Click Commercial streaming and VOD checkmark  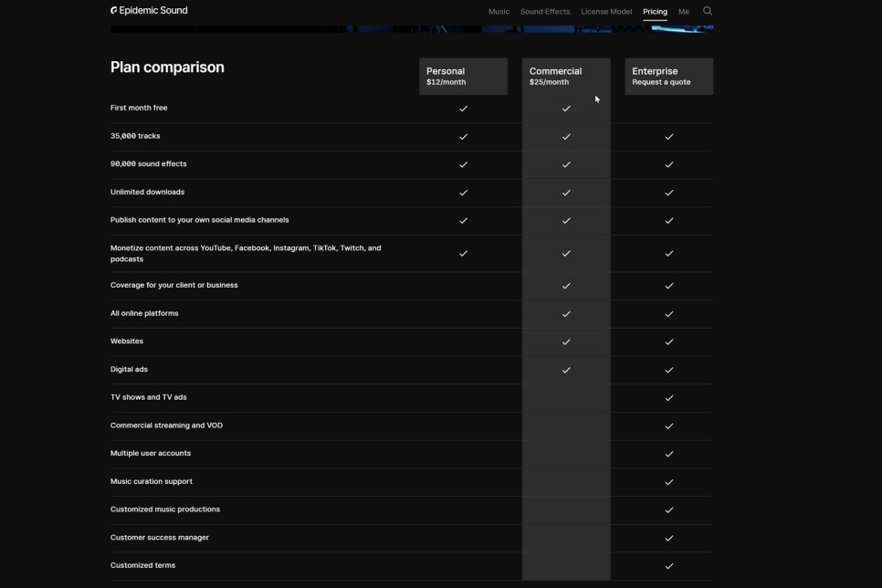(x=669, y=426)
